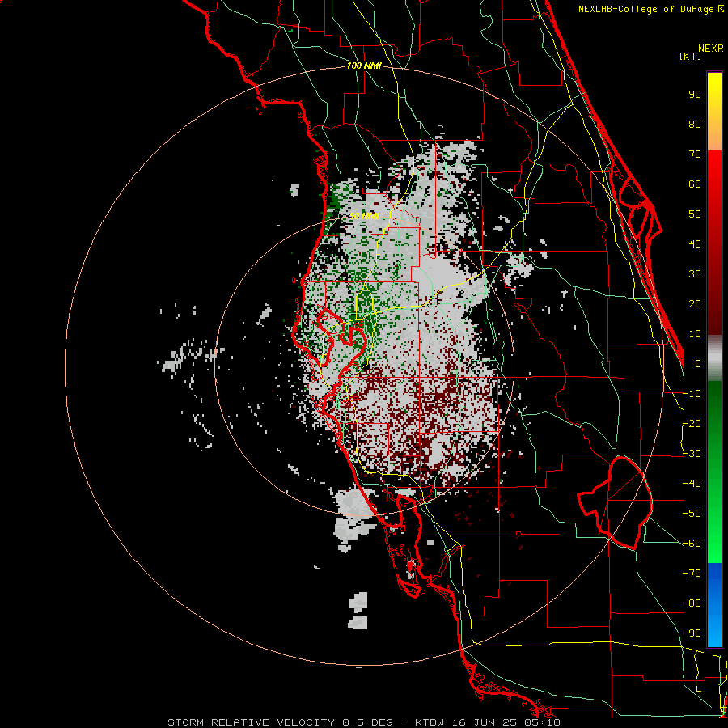Screen dimensions: 728x728
Task: Click the "-90" scale value
Action: coord(692,633)
